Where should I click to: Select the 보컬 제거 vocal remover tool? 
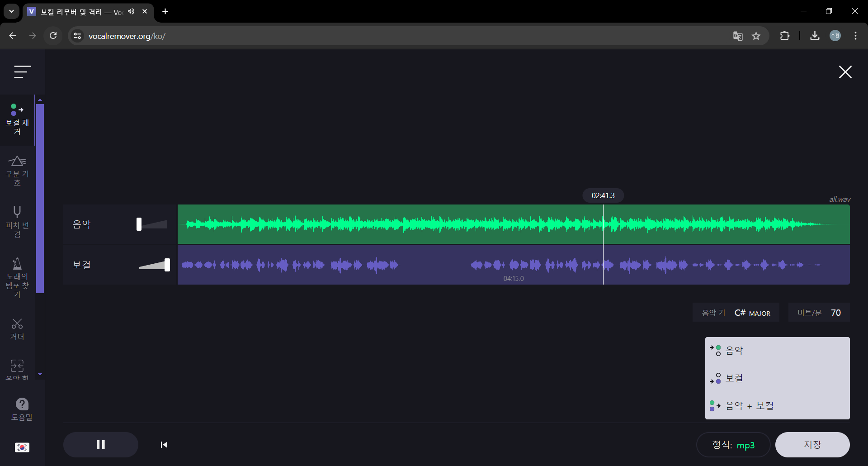click(x=17, y=119)
